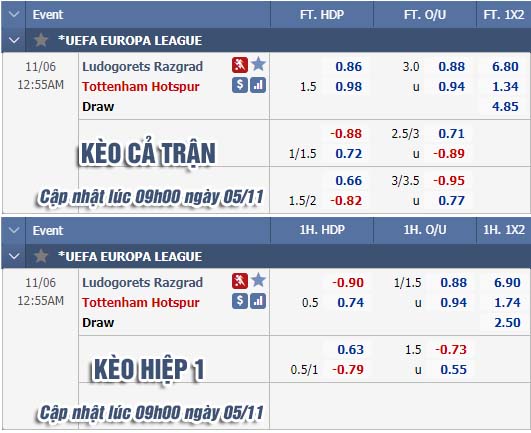Toggle star beside bottom UEFA Europa League header

coord(41,256)
